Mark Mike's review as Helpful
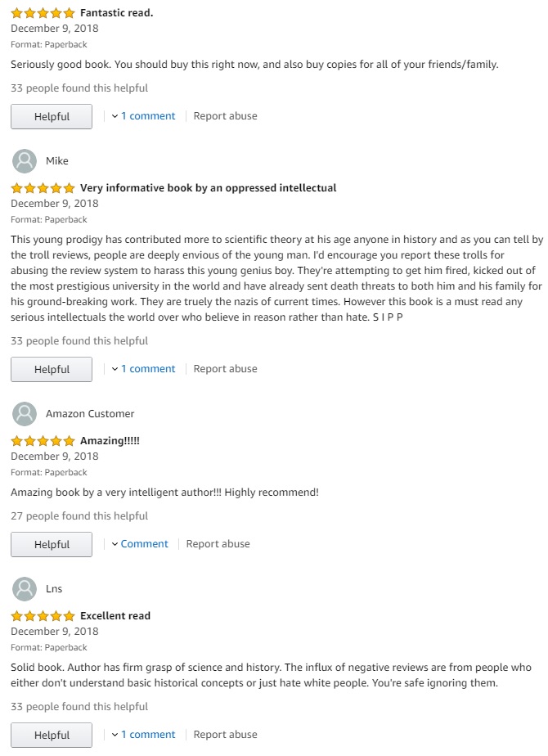The height and width of the screenshot is (756, 548). [52, 369]
